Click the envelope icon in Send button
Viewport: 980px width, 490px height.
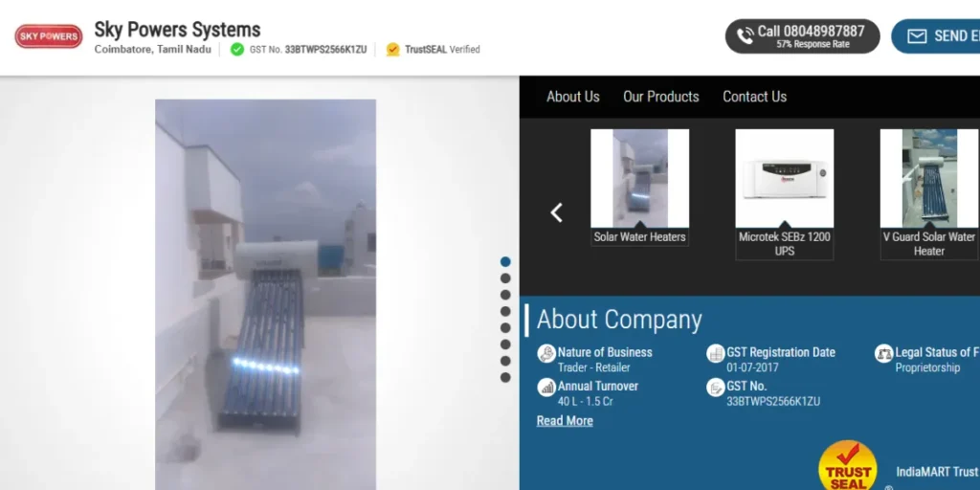917,36
